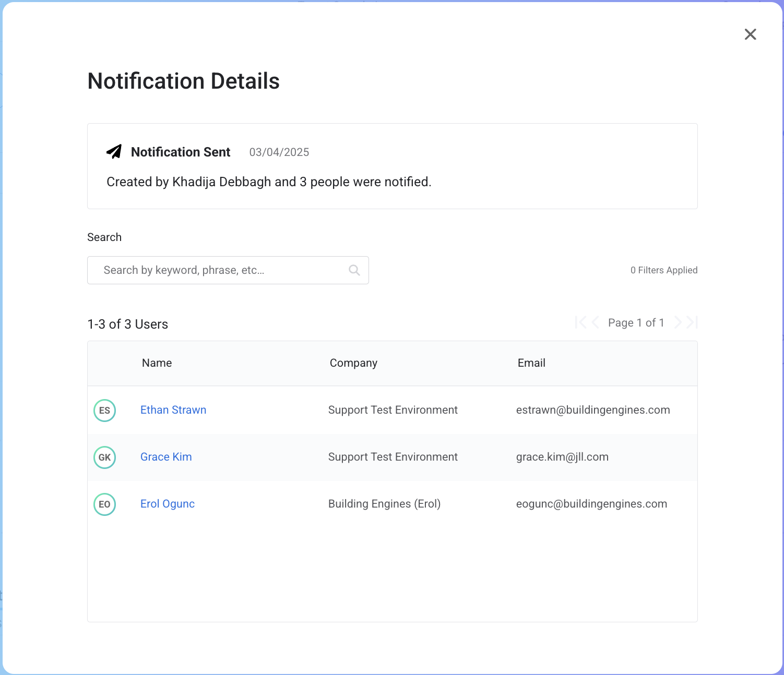This screenshot has width=784, height=675.
Task: Go to previous page of users
Action: pos(596,322)
